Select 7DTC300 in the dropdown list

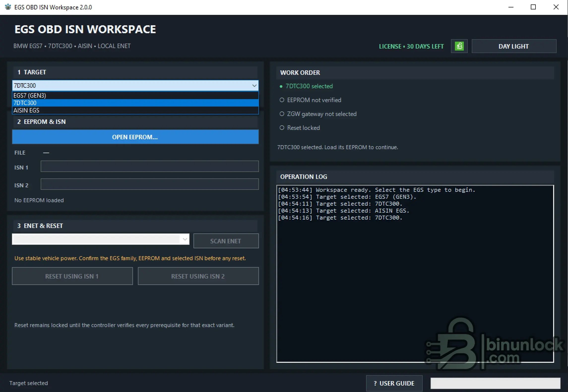point(135,103)
